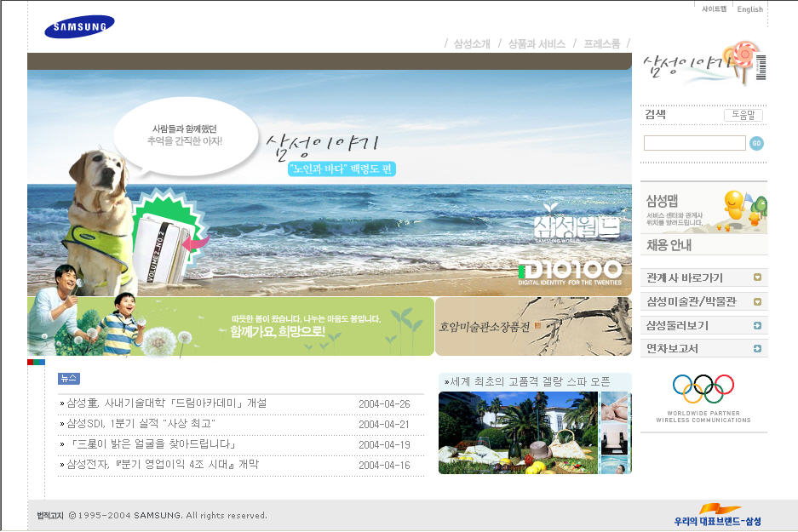
Task: Click the "노인과 바다" 백령도 편 label
Action: 342,169
